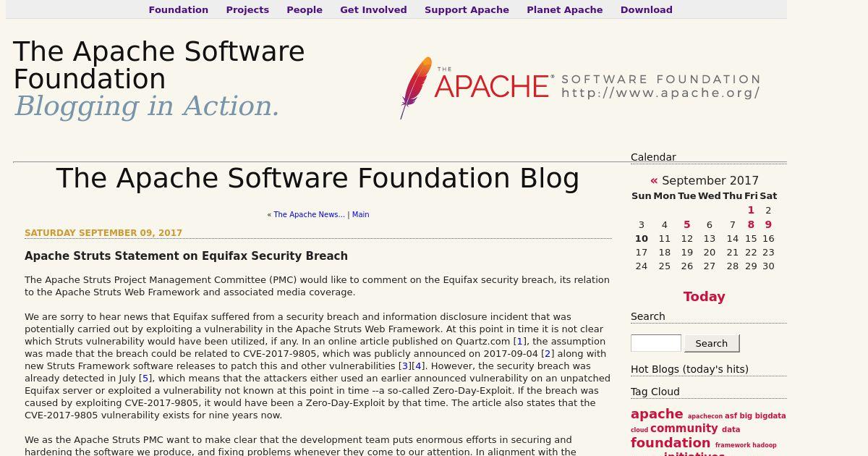Open the apache tag
Image resolution: width=868 pixels, height=456 pixels.
pyautogui.click(x=657, y=414)
